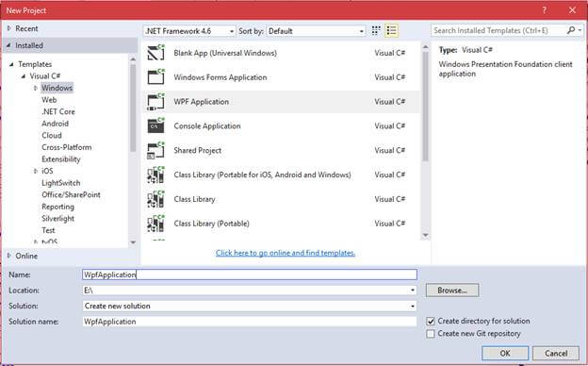Image resolution: width=588 pixels, height=366 pixels.
Task: Select Console Application template name
Action: 207,126
